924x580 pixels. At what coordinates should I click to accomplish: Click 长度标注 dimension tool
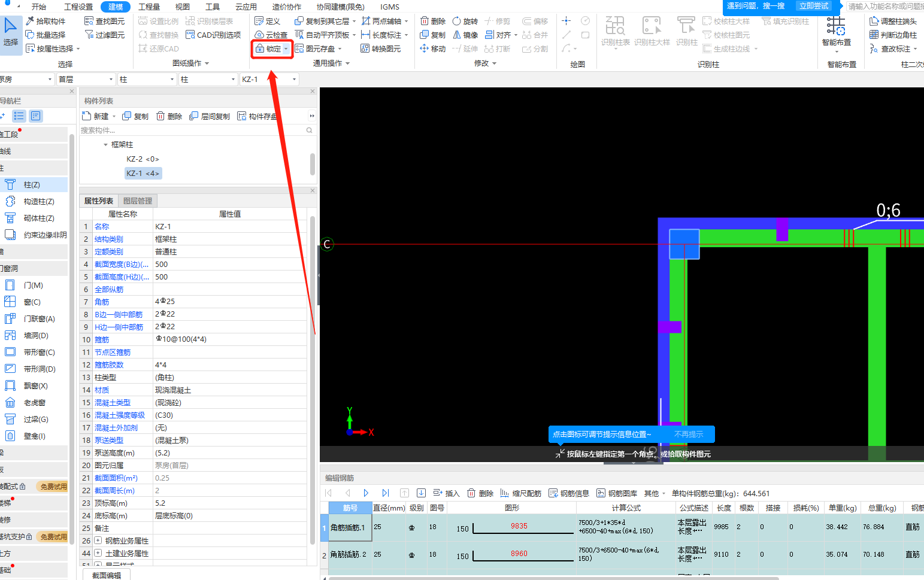click(381, 35)
